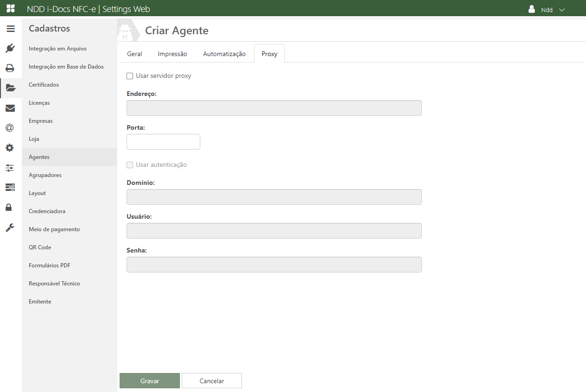Open the padlock security icon in sidebar
Viewport: 586px width, 392px height.
(9, 207)
